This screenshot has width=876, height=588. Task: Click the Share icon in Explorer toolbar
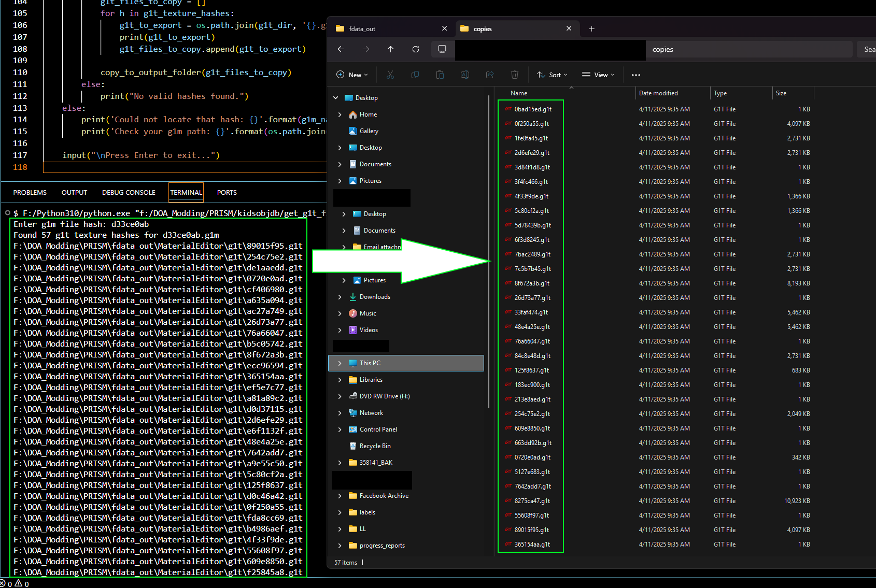point(489,75)
